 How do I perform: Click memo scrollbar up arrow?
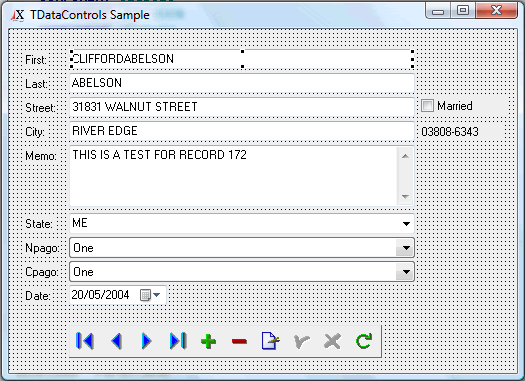405,156
